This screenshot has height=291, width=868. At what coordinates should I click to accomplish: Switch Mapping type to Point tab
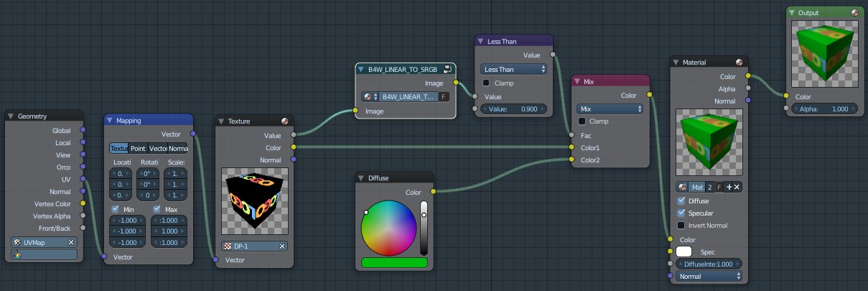tap(137, 149)
